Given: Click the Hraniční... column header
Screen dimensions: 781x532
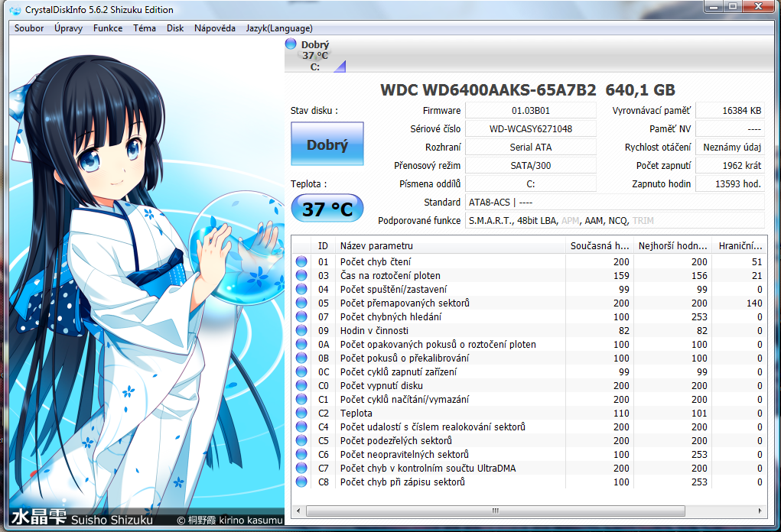Looking at the screenshot, I should tap(740, 246).
